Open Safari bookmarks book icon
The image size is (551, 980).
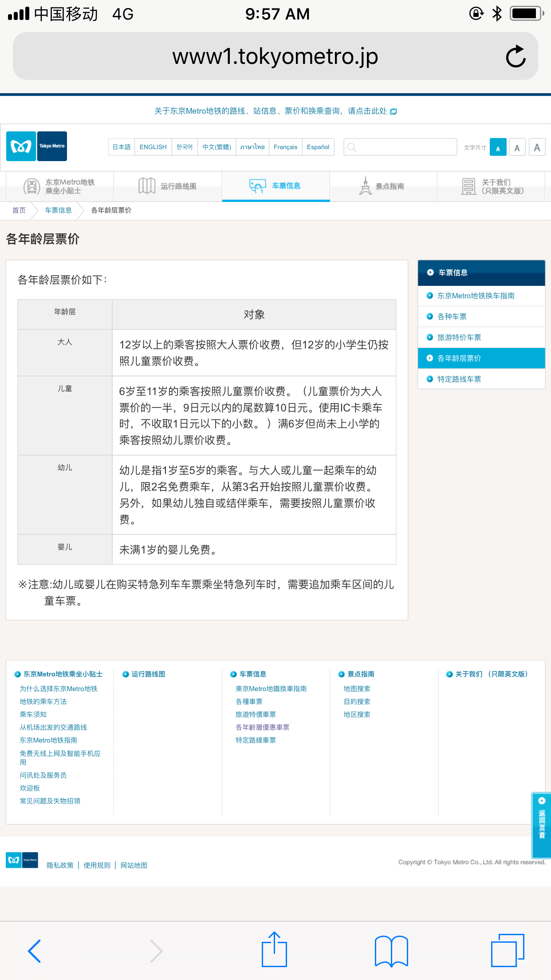[x=391, y=951]
